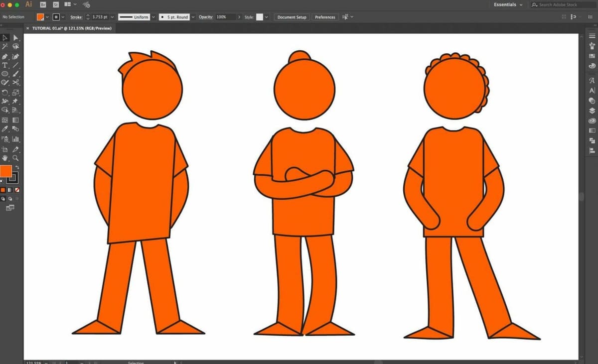The image size is (598, 364).
Task: Select the Scissors tool
Action: [16, 83]
